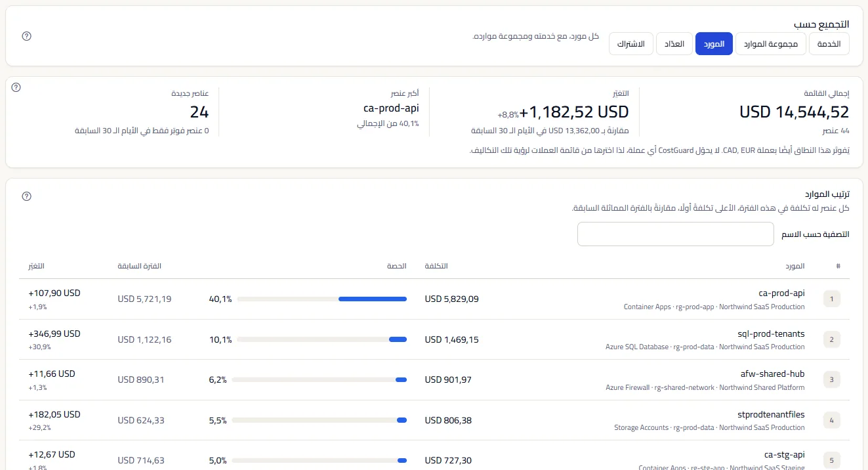Click change value +182,05 USD
The image size is (868, 470).
[x=54, y=414]
